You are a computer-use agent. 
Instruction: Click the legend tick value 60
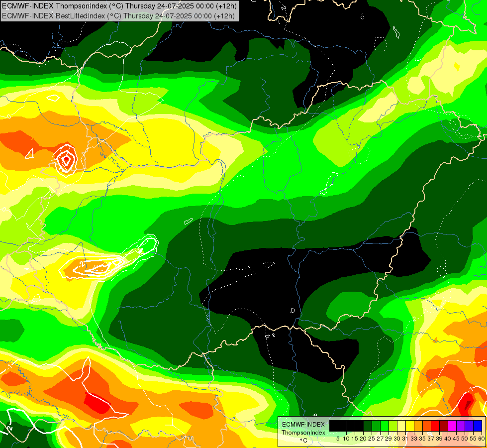pyautogui.click(x=482, y=439)
